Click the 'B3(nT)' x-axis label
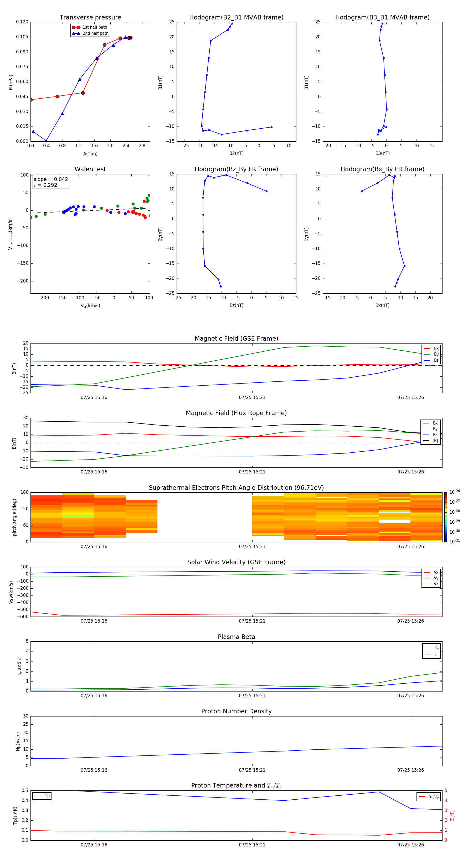Image resolution: width=473 pixels, height=868 pixels. [x=382, y=153]
